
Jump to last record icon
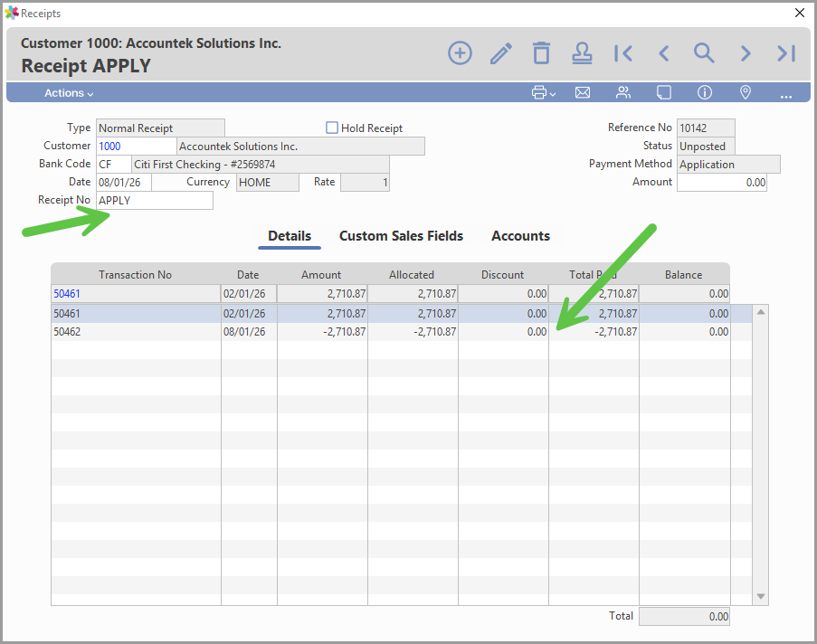[785, 53]
